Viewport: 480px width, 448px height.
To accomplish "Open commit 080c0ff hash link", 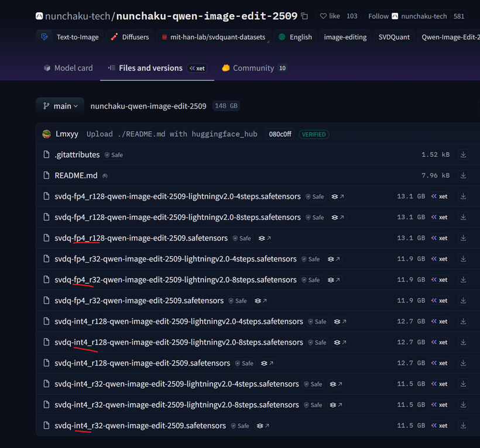I will (280, 134).
